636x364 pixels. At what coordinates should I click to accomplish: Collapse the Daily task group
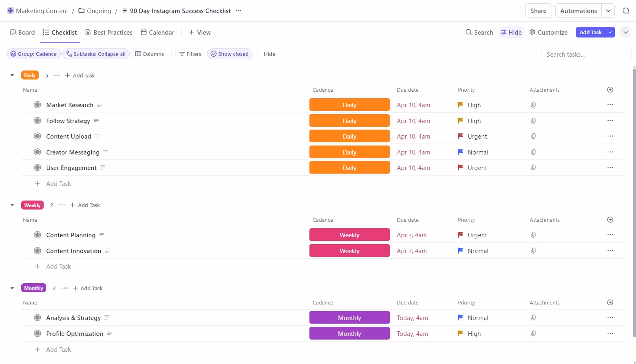pos(12,75)
